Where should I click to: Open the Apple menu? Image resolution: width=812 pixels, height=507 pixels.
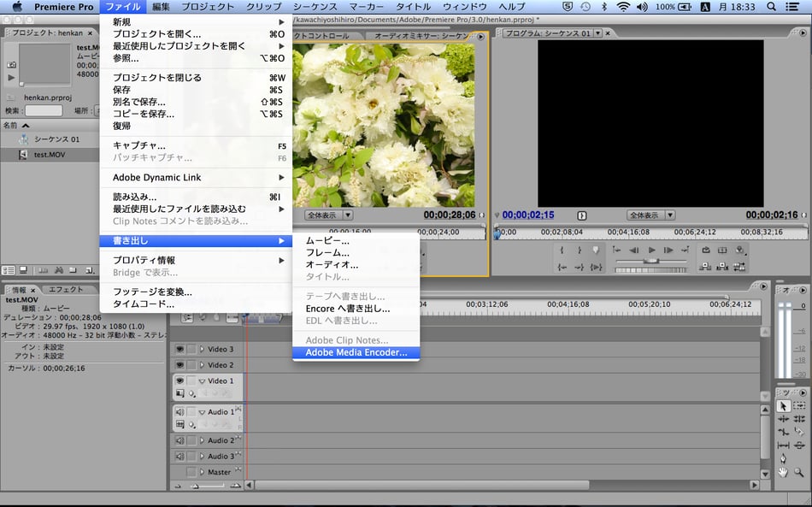16,7
